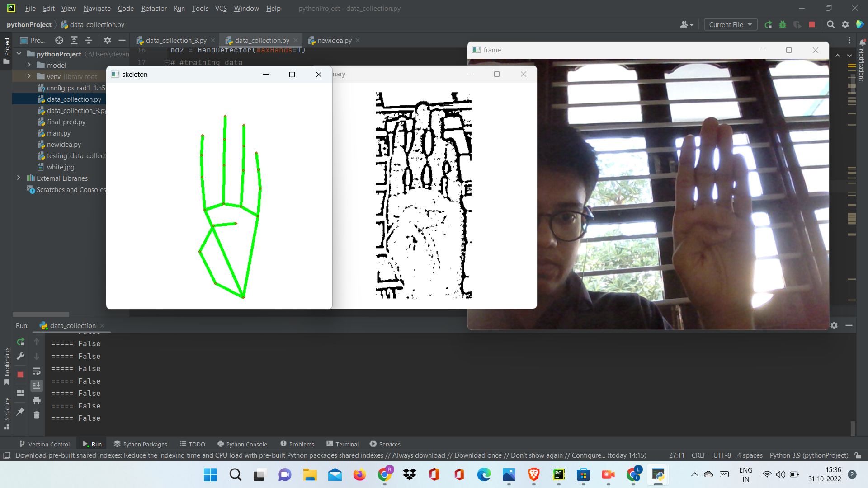The width and height of the screenshot is (868, 488).
Task: Expand External Libraries node
Action: pyautogui.click(x=19, y=178)
